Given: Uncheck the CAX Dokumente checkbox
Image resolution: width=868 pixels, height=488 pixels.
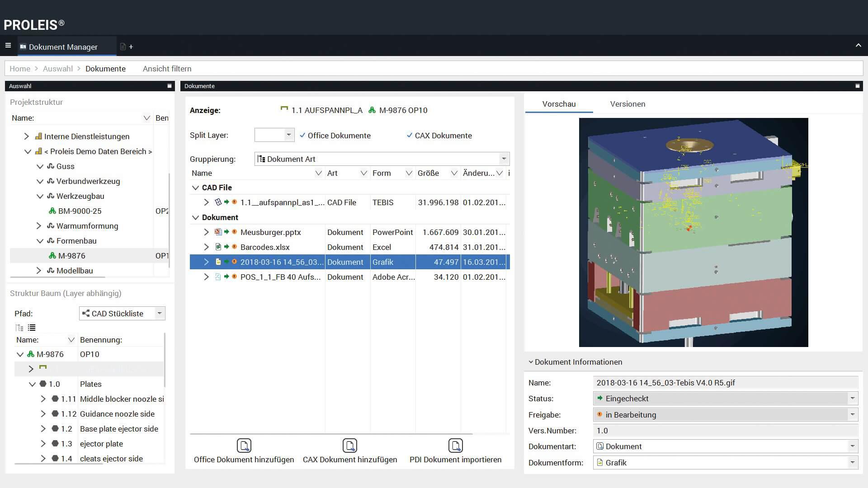Looking at the screenshot, I should pos(410,135).
